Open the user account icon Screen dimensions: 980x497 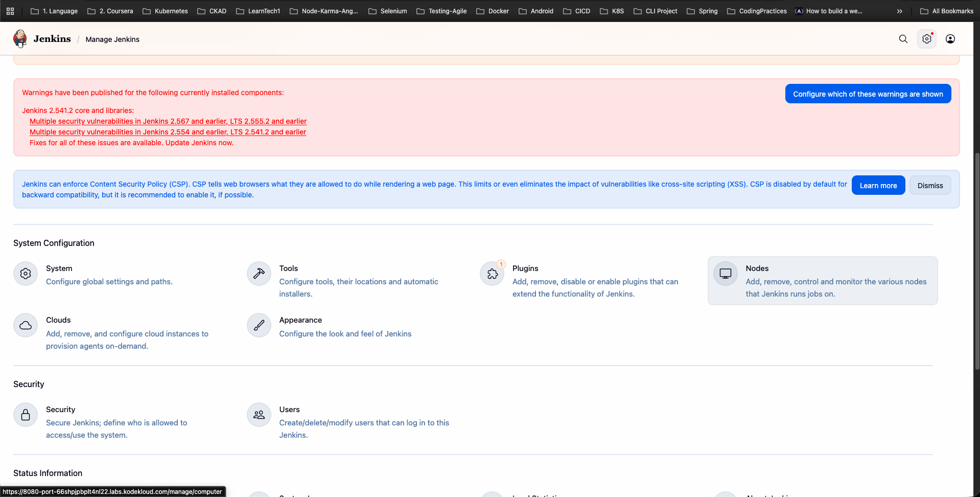point(950,39)
